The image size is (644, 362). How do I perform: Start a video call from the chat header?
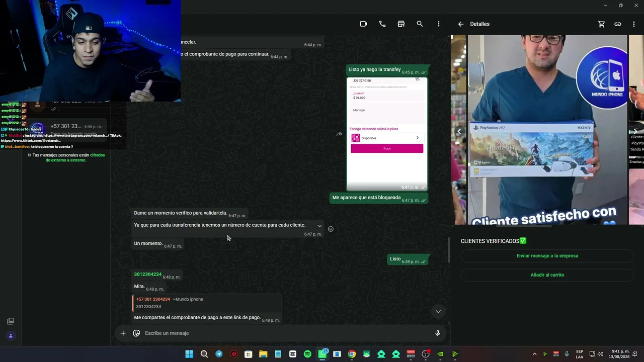[363, 24]
